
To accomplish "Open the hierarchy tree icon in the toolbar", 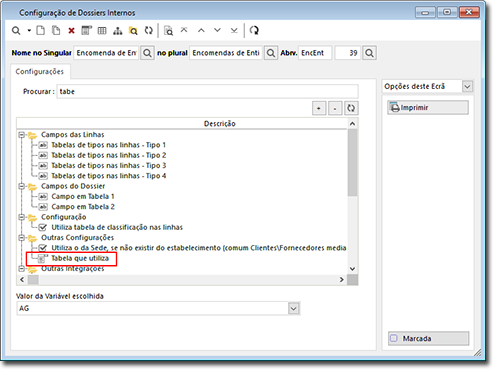I will tap(117, 31).
